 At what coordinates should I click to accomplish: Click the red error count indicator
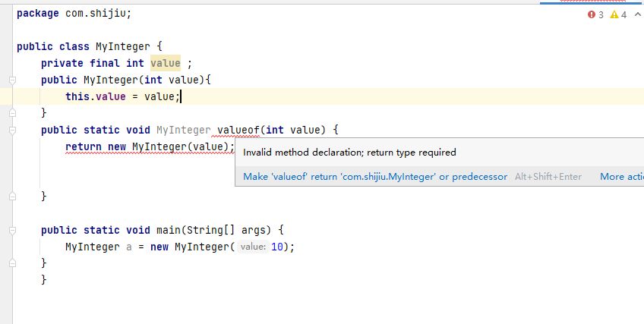(x=595, y=14)
